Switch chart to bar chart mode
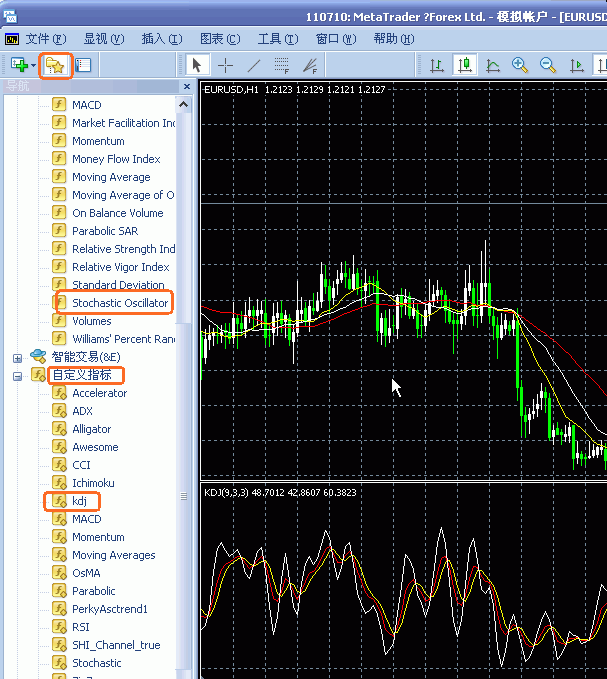607x679 pixels. [437, 65]
